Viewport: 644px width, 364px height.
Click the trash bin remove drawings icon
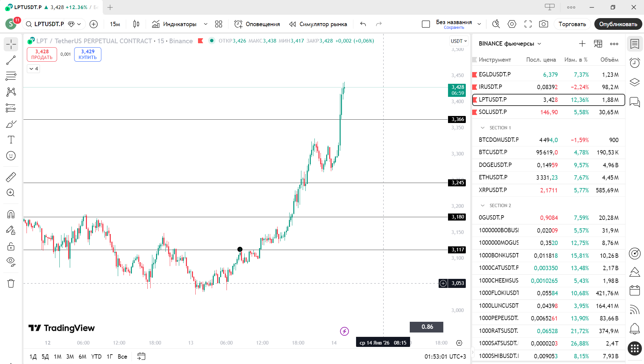(x=11, y=284)
